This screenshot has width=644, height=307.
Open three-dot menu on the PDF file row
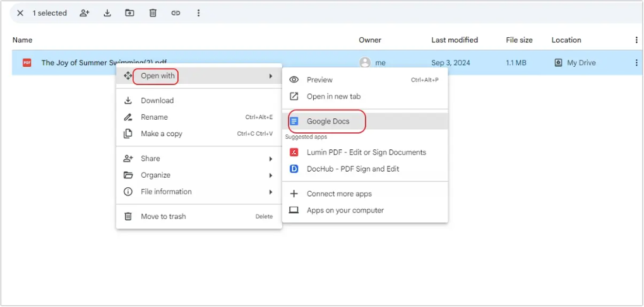pyautogui.click(x=636, y=62)
